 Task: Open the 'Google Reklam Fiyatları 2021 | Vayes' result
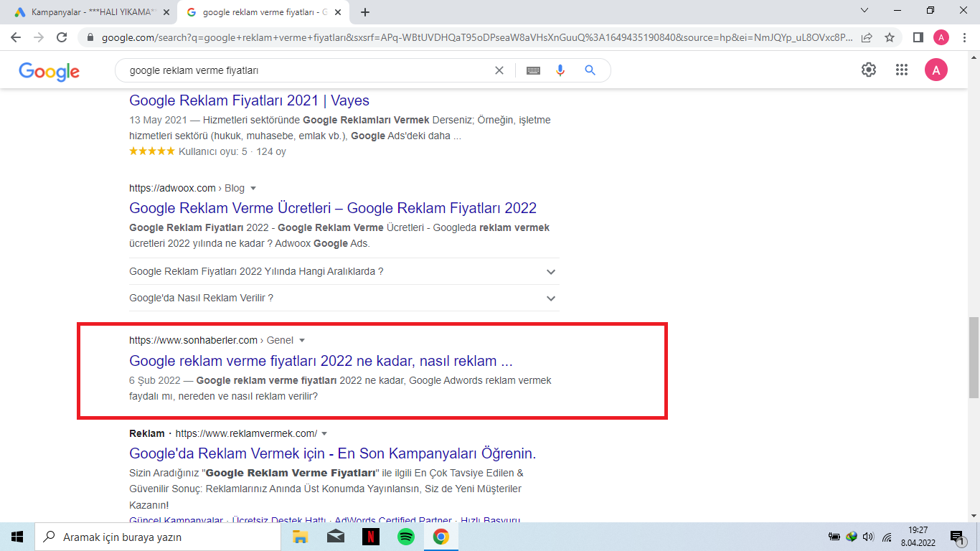[x=249, y=100]
